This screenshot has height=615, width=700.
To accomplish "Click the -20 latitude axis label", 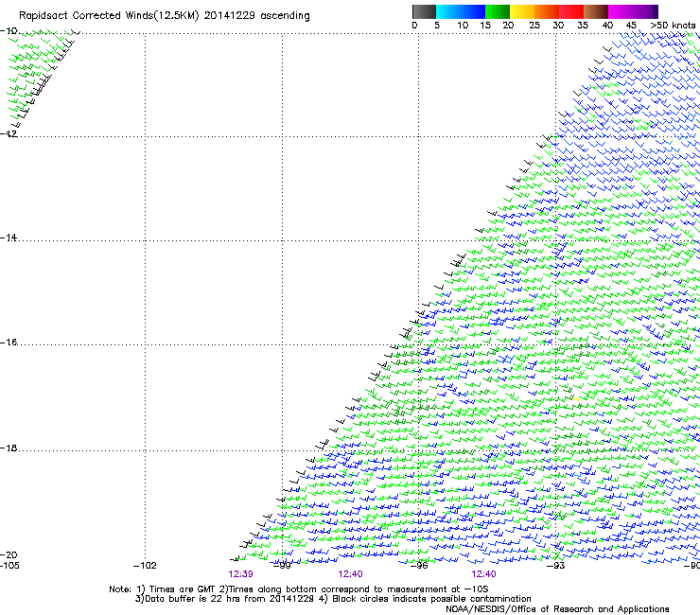I will click(9, 554).
